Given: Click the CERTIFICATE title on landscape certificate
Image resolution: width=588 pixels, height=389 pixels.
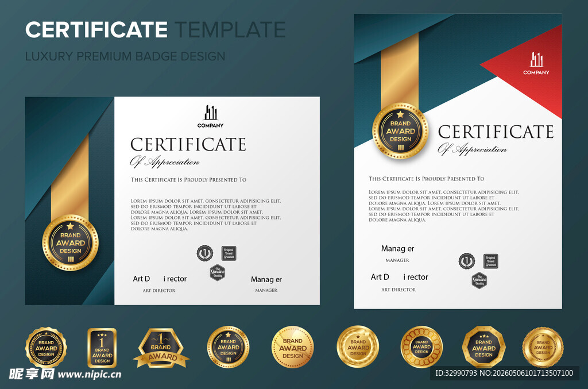Looking at the screenshot, I should pyautogui.click(x=188, y=144).
